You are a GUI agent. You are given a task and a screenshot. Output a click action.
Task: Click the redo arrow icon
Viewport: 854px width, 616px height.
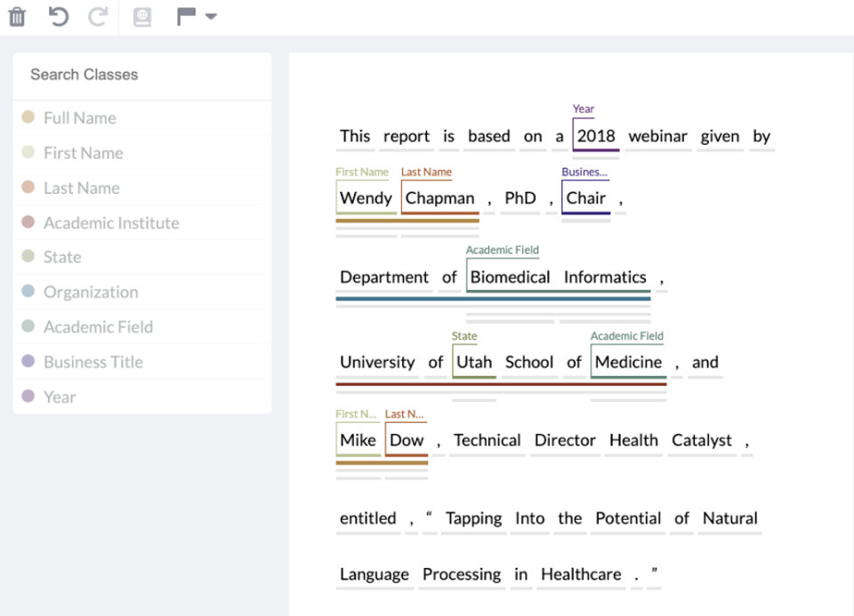(96, 16)
